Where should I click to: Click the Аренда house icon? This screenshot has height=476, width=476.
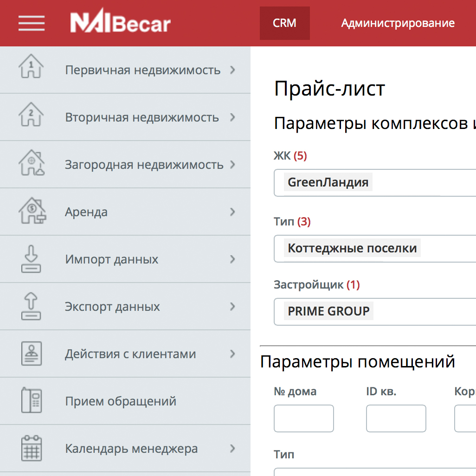pyautogui.click(x=32, y=210)
